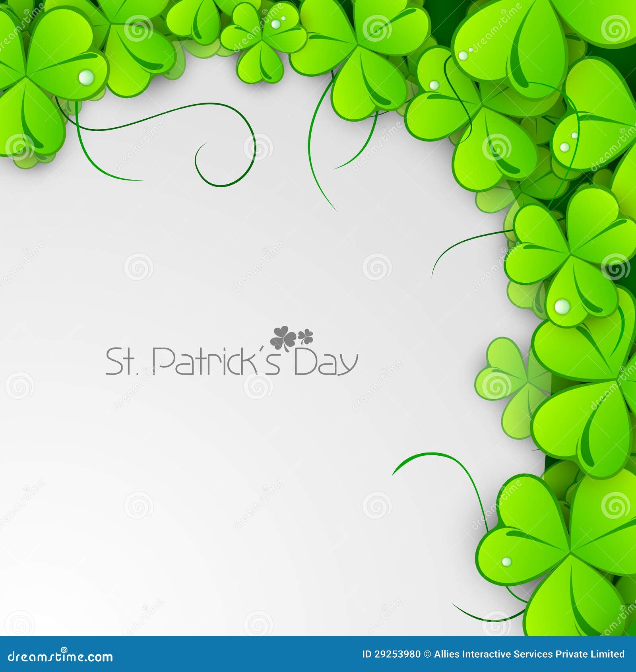This screenshot has width=636, height=672.
Task: Click the second tiny shamrock near the title
Action: point(306,336)
